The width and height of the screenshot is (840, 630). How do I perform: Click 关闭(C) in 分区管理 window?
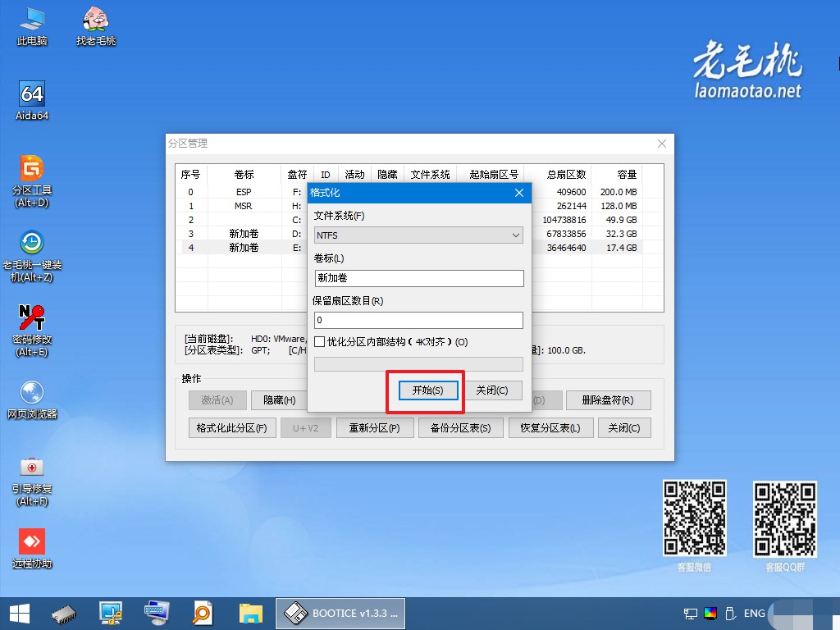624,428
